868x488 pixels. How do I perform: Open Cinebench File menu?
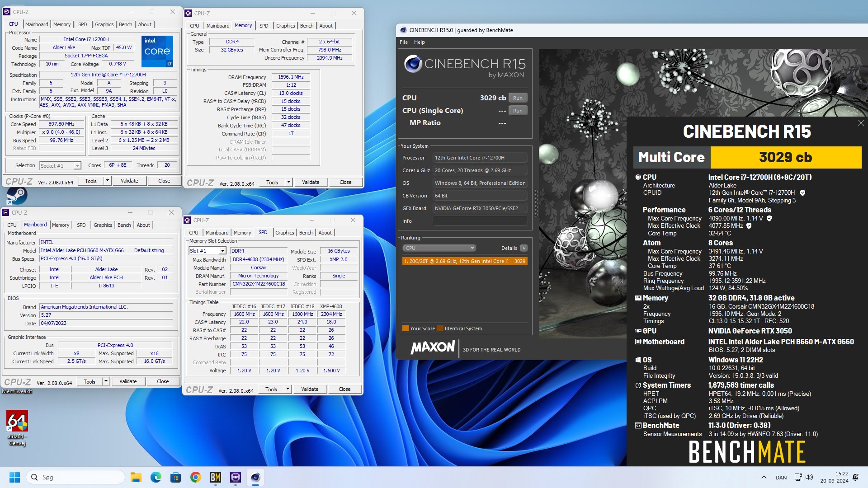403,42
